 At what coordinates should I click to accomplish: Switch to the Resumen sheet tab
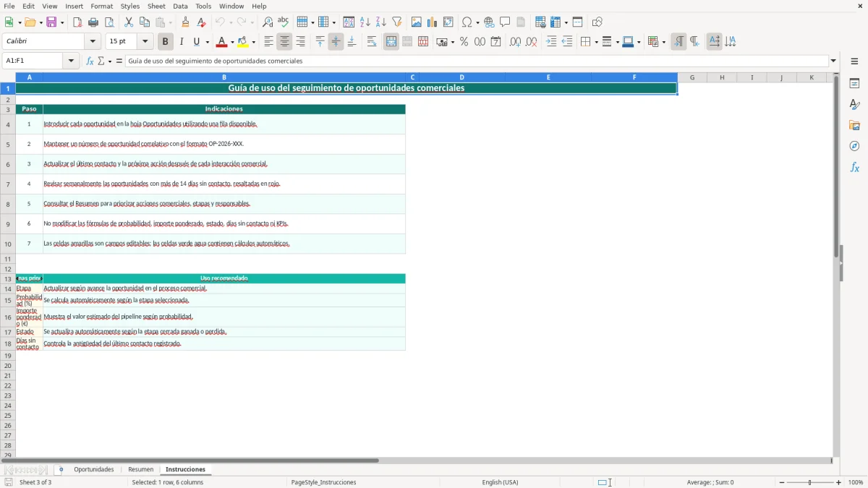tap(141, 470)
